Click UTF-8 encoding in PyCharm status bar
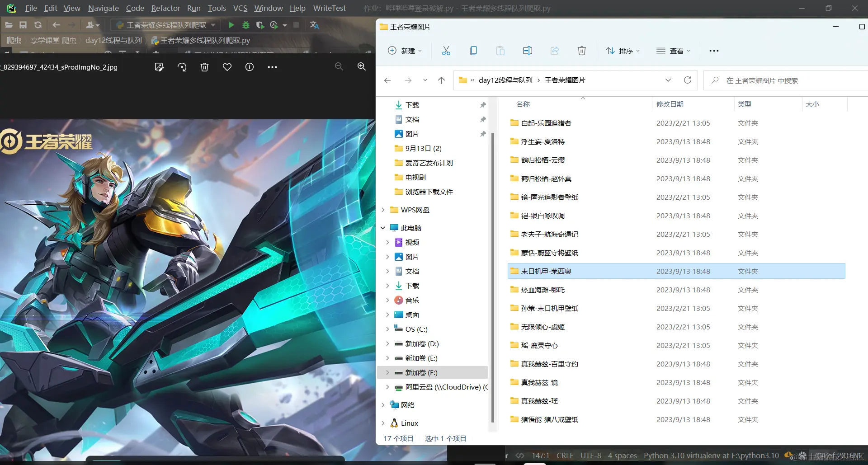868x465 pixels. [591, 456]
